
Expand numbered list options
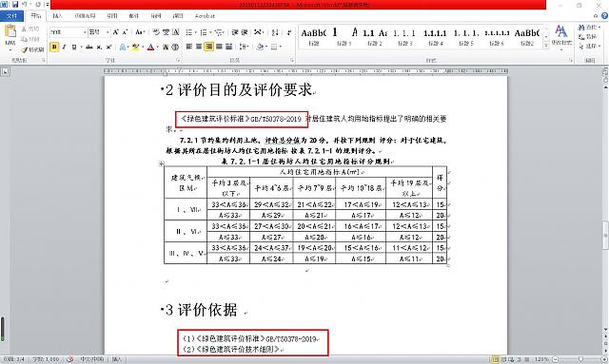tap(210, 32)
